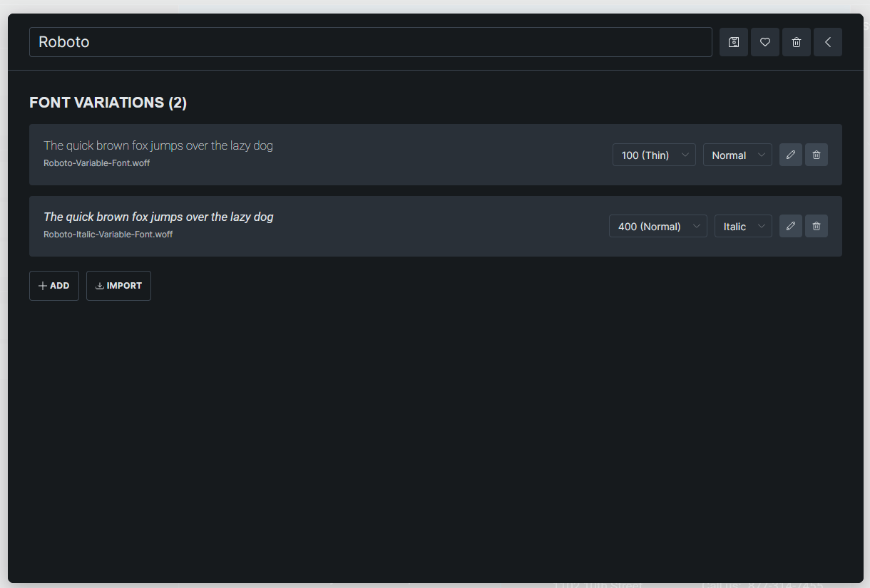Go back using the left chevron icon
Screen dimensions: 870x588
point(828,42)
